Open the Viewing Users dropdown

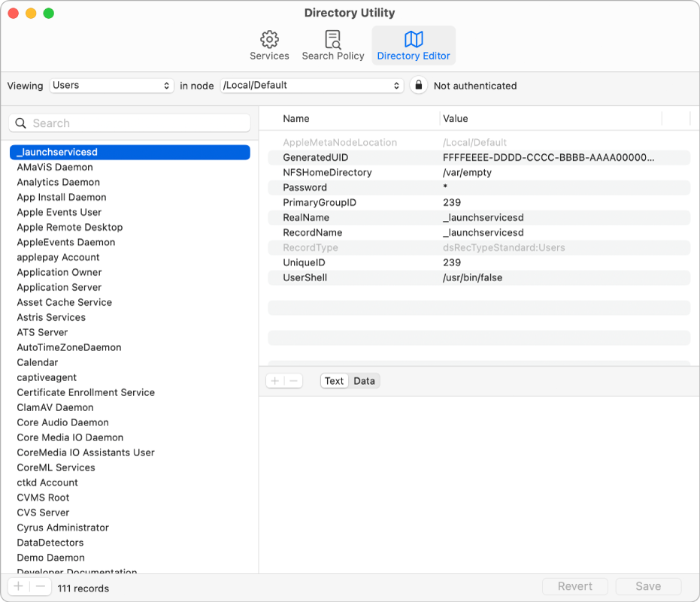coord(112,86)
